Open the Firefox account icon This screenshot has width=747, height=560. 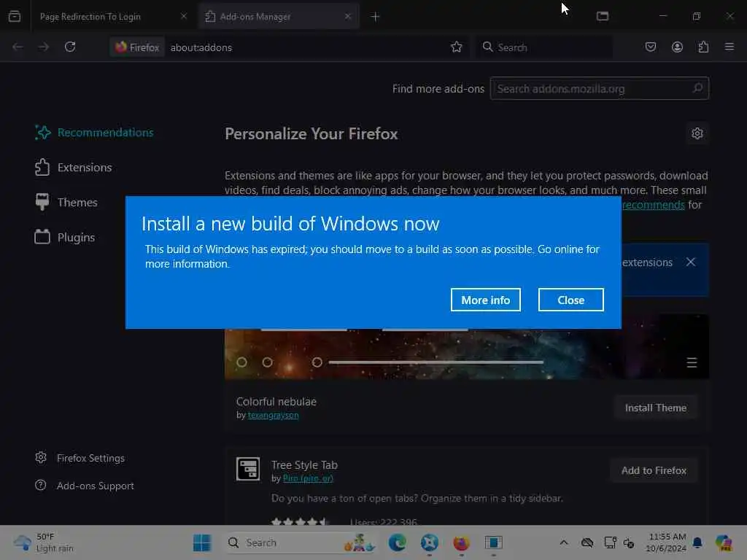pos(677,47)
